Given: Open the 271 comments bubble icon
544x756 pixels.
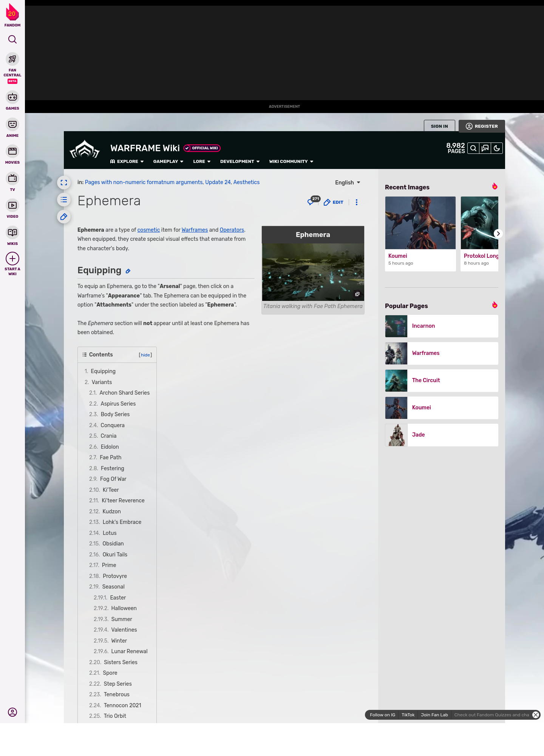Looking at the screenshot, I should (x=313, y=201).
